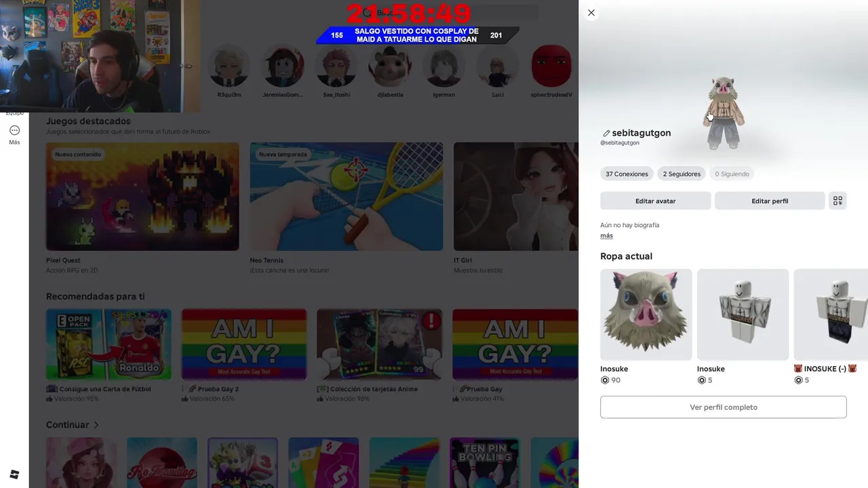This screenshot has width=868, height=488.
Task: Open Consigue una Carta de Fútbol game
Action: [x=108, y=344]
